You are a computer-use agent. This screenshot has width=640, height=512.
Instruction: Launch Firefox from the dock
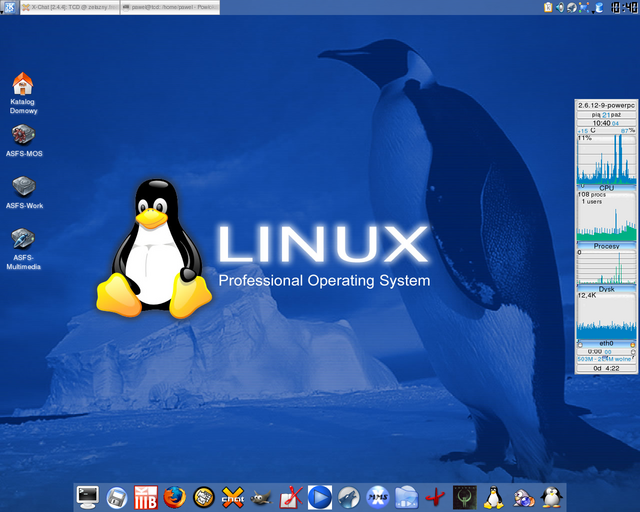(x=174, y=497)
